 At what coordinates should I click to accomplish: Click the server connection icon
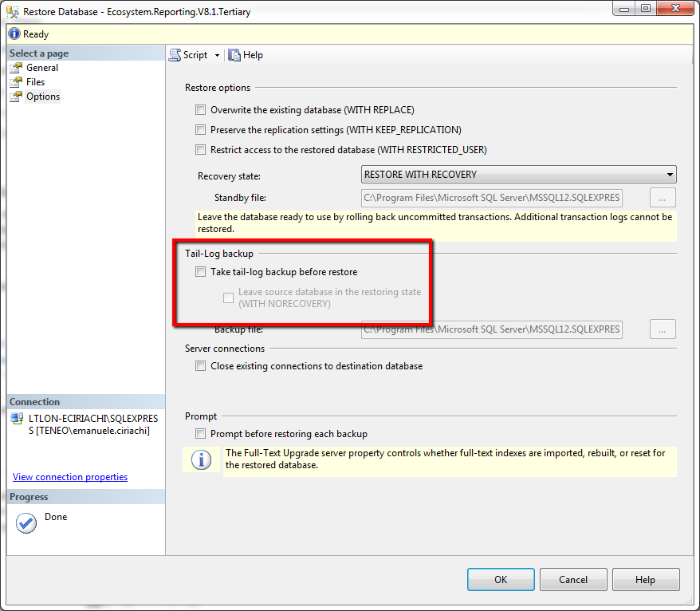click(x=17, y=419)
